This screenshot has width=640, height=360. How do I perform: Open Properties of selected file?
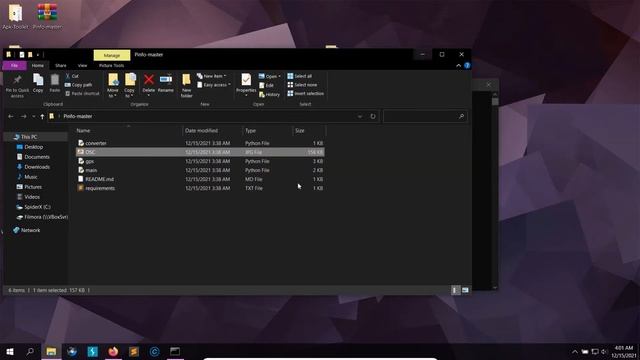[246, 84]
